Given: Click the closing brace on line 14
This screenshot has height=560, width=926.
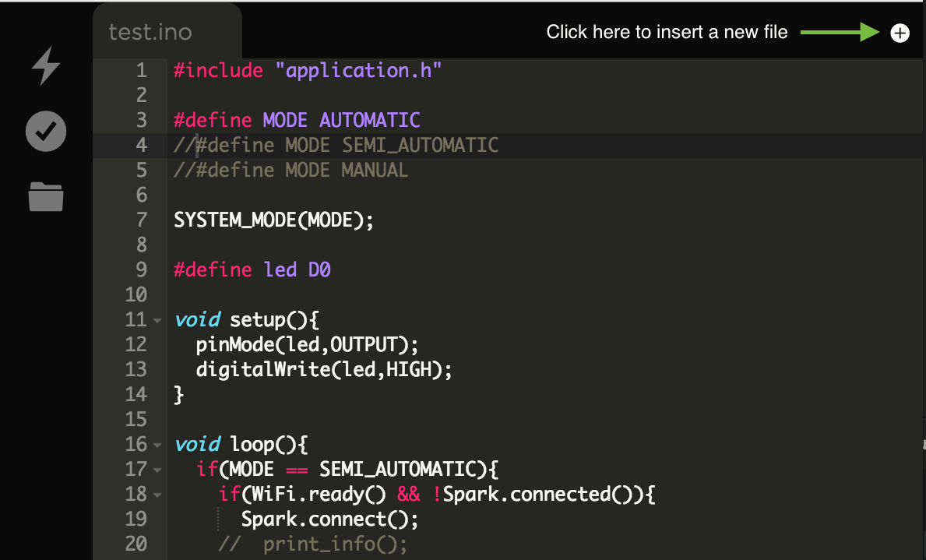Looking at the screenshot, I should click(179, 395).
